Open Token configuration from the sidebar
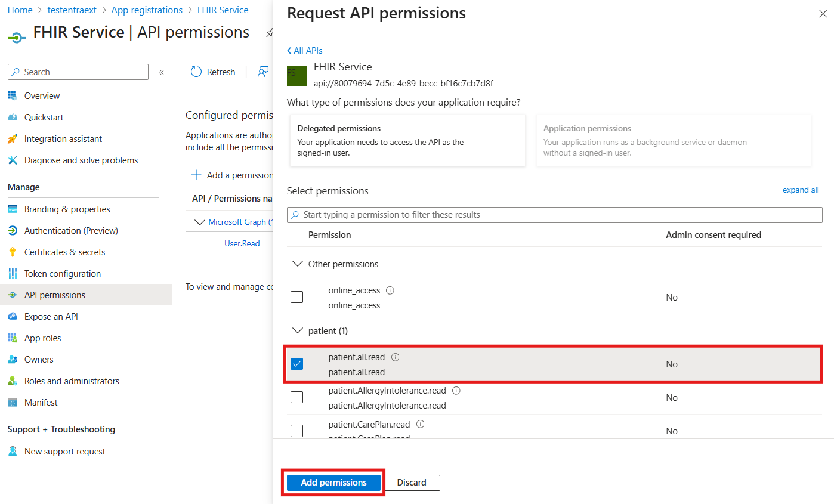This screenshot has width=834, height=504. (x=61, y=273)
